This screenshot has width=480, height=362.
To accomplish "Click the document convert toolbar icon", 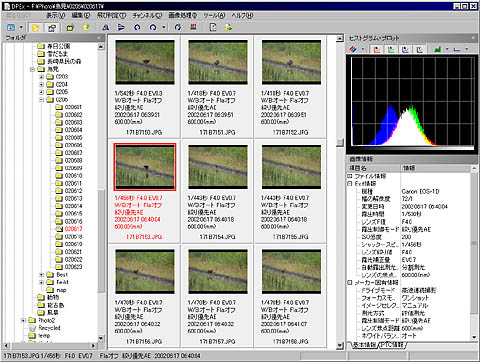I will [213, 27].
